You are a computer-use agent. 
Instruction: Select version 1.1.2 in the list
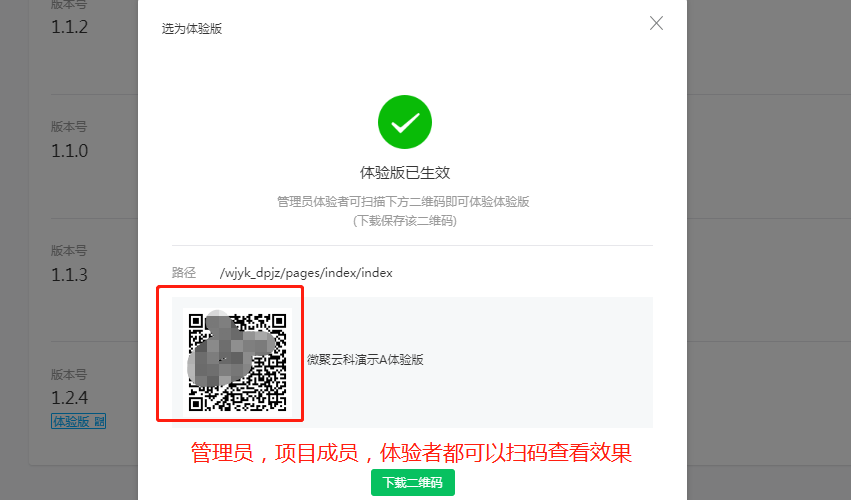click(69, 27)
